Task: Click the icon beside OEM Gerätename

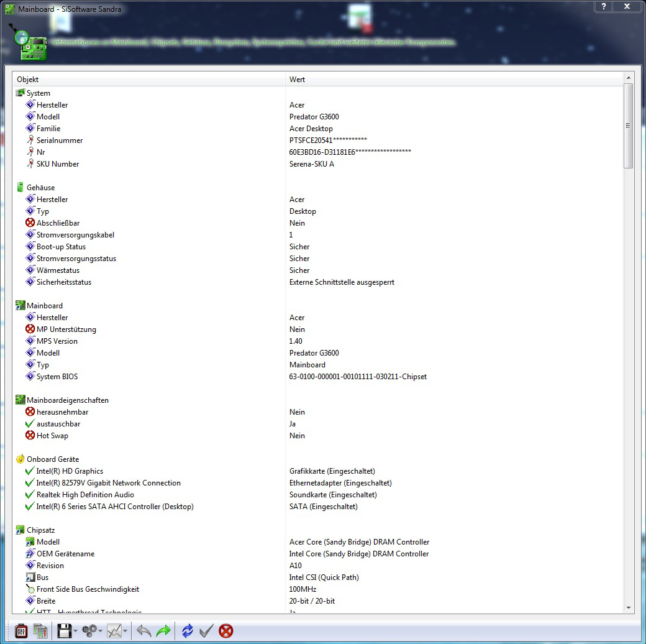Action: click(30, 553)
